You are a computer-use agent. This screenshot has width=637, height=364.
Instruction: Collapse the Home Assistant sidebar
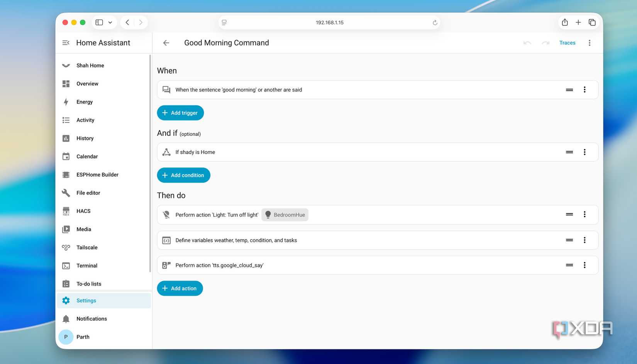point(66,42)
